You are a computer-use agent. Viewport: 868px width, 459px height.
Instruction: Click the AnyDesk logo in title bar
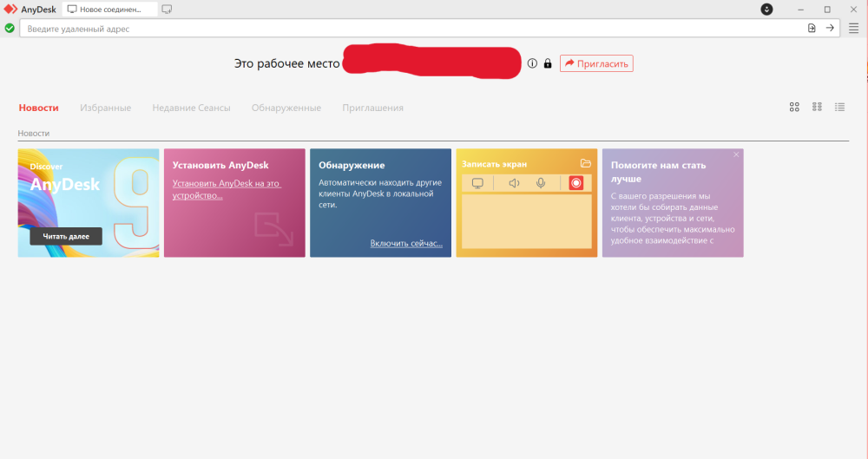coord(10,10)
